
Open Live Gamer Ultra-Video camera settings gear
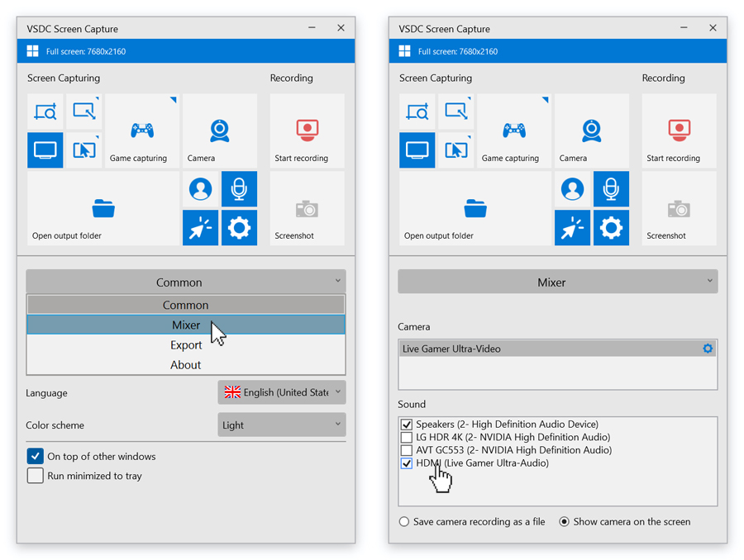[x=708, y=349]
